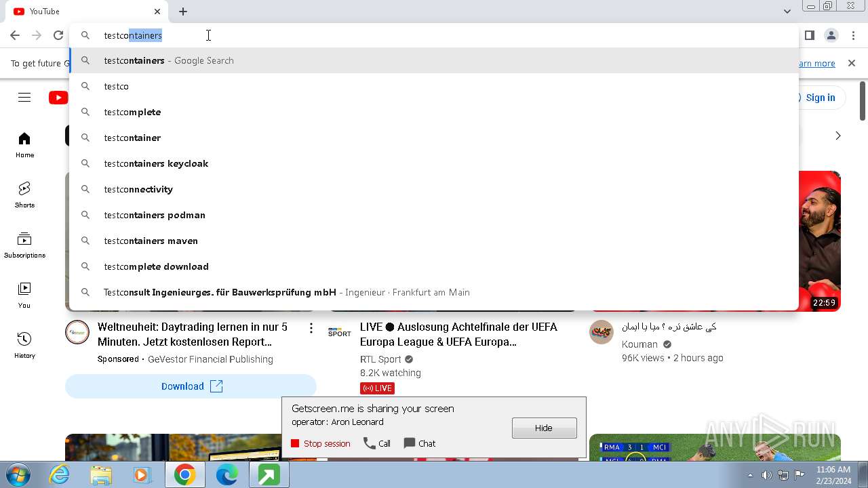
Task: Click the Kouman channel avatar
Action: [601, 332]
